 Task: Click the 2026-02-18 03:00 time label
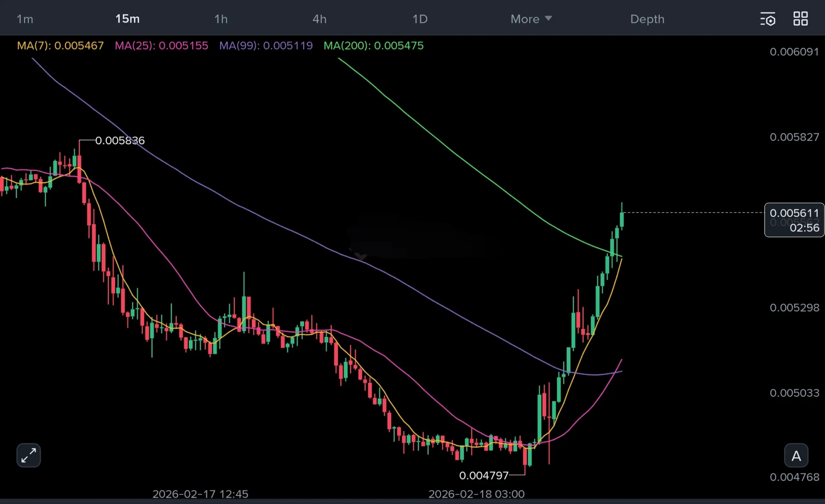point(476,494)
